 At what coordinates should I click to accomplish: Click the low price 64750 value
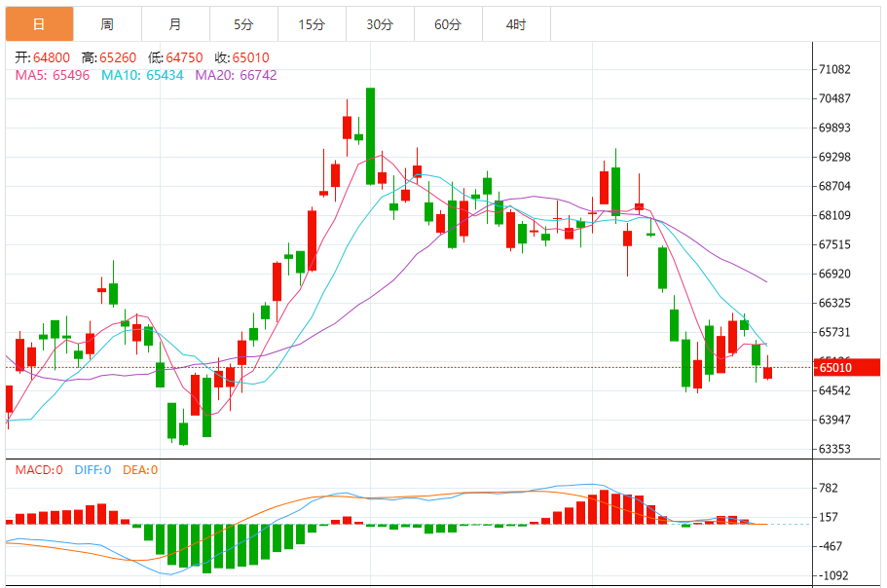click(184, 57)
